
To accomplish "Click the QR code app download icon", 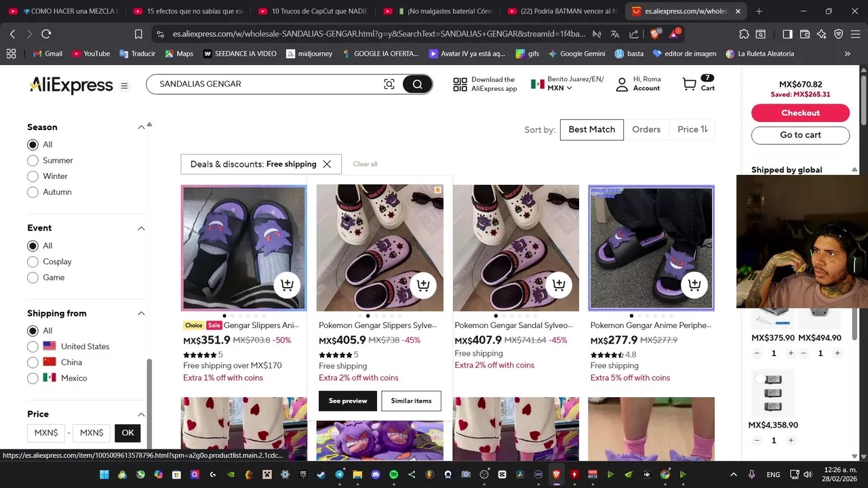I will pyautogui.click(x=460, y=84).
